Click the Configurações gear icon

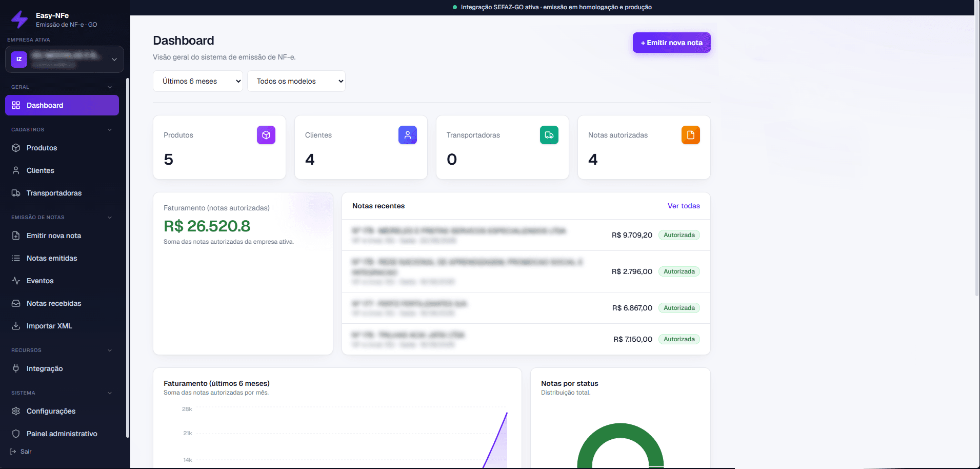(x=16, y=411)
